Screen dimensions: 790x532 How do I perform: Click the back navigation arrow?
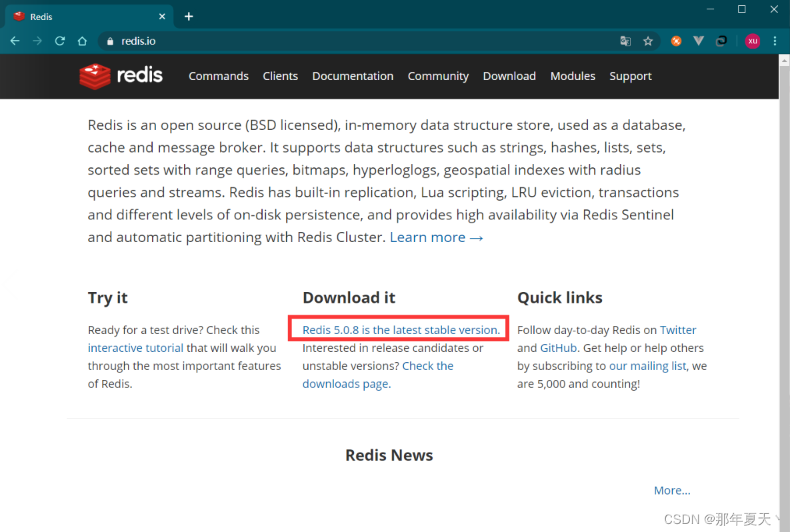click(15, 41)
